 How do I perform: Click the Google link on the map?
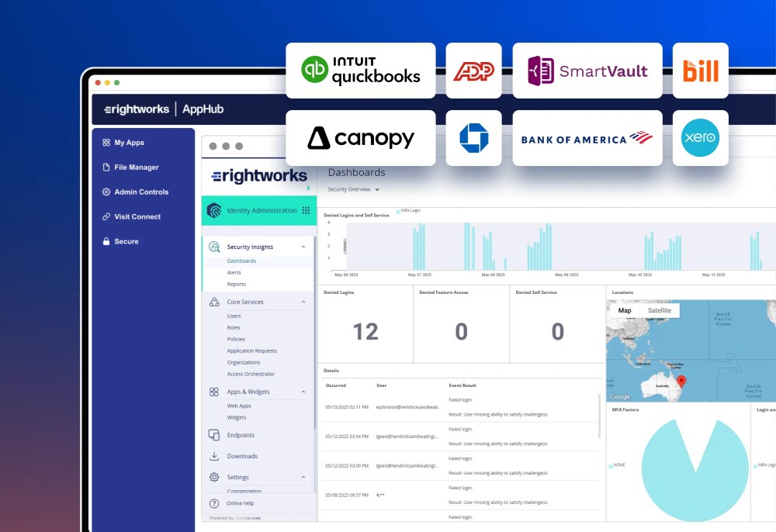click(x=620, y=396)
